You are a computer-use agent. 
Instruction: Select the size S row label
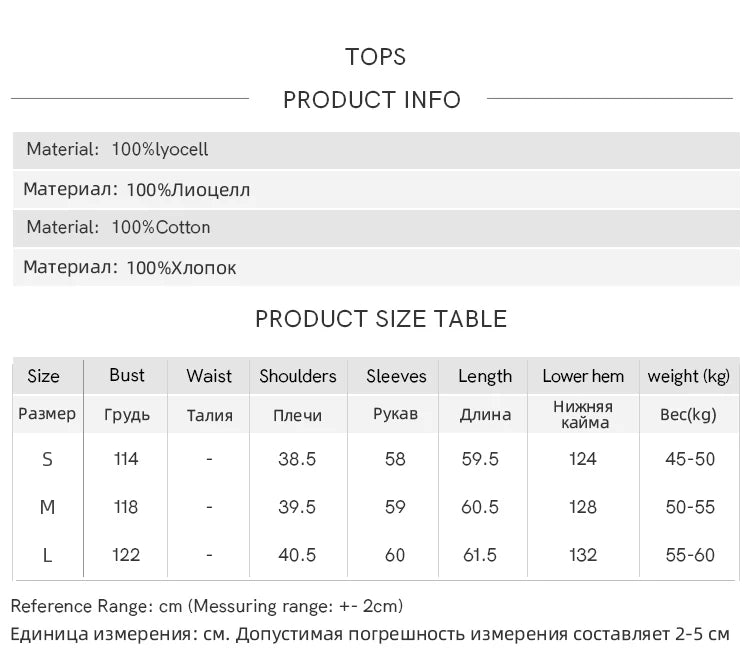[x=47, y=459]
